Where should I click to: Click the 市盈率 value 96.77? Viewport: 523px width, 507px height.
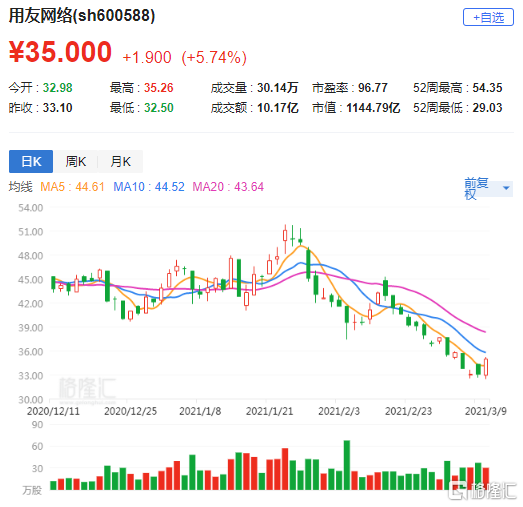pos(373,88)
